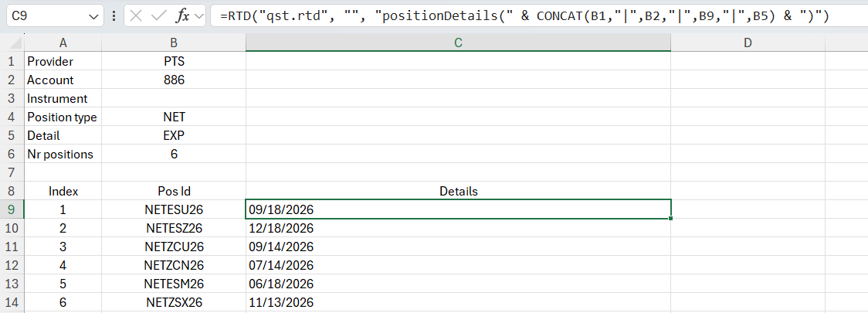Click the PTS value cell

[x=174, y=62]
